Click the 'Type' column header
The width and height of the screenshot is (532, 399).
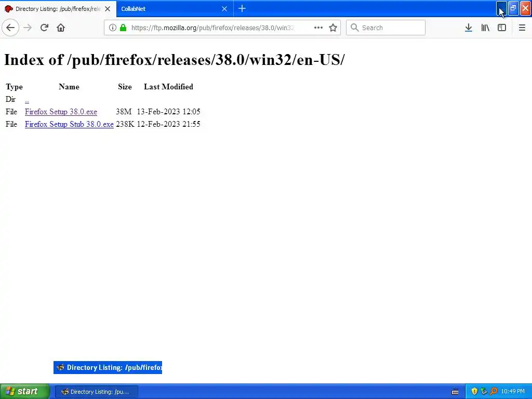[14, 87]
